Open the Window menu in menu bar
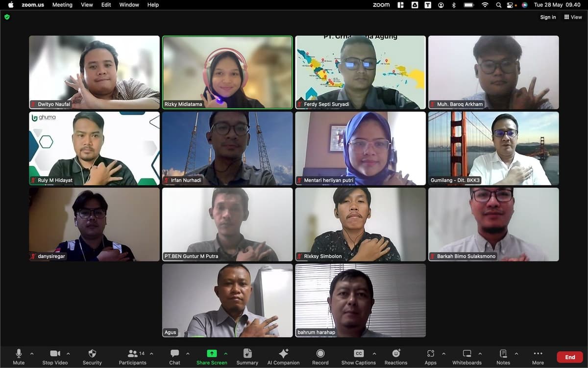This screenshot has width=588, height=368. click(129, 5)
